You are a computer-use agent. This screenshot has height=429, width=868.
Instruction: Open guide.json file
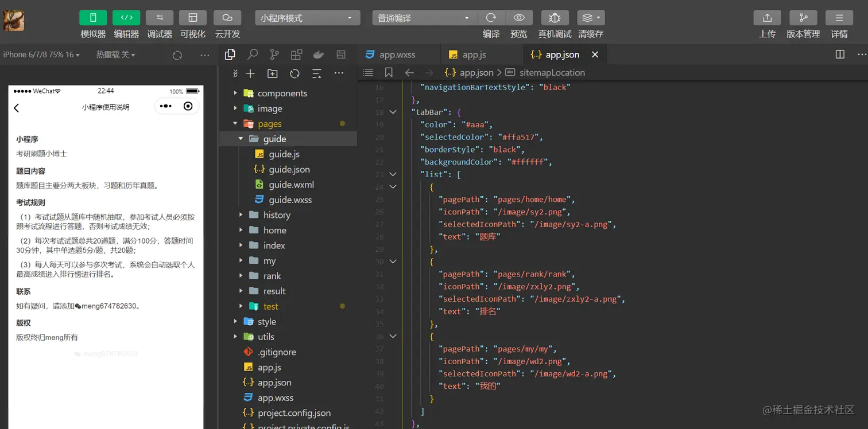(x=288, y=169)
